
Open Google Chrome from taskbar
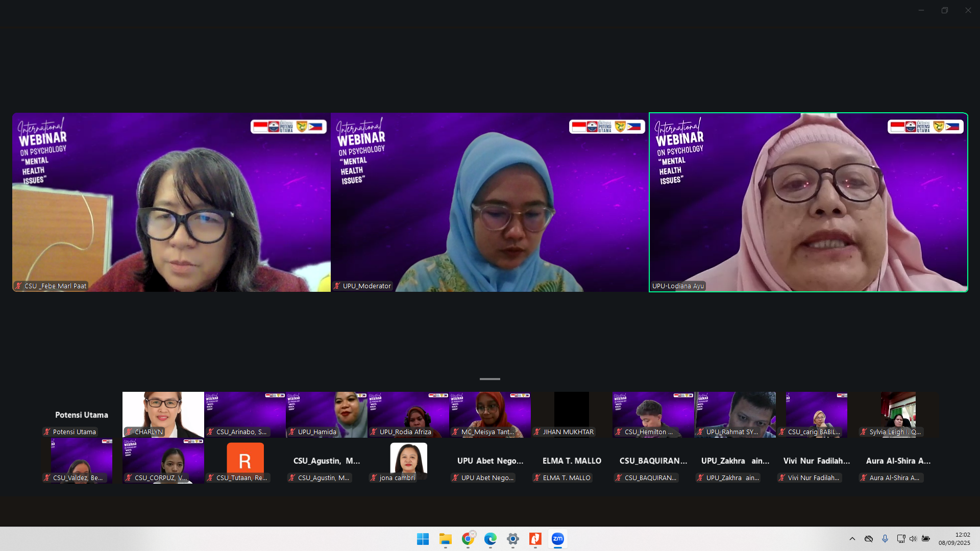468,539
